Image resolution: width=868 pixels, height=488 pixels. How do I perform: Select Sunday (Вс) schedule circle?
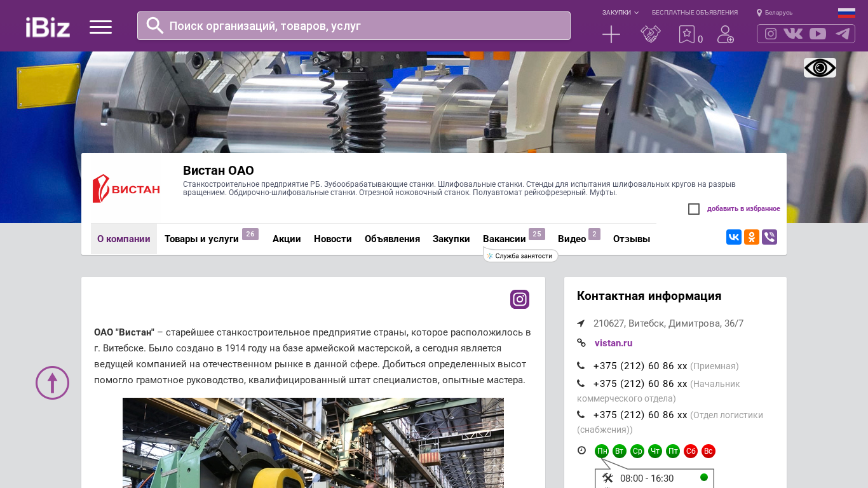709,451
